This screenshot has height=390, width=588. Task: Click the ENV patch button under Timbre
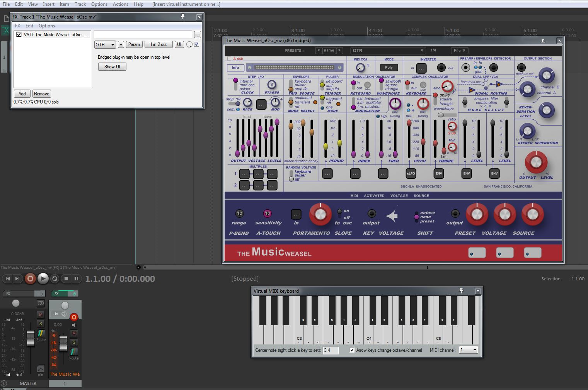[438, 174]
